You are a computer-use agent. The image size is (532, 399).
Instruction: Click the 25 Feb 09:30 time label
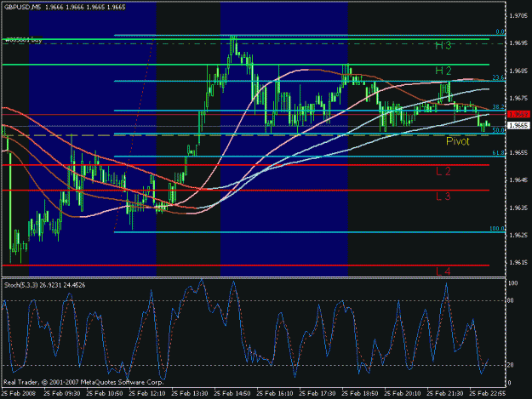tap(62, 394)
